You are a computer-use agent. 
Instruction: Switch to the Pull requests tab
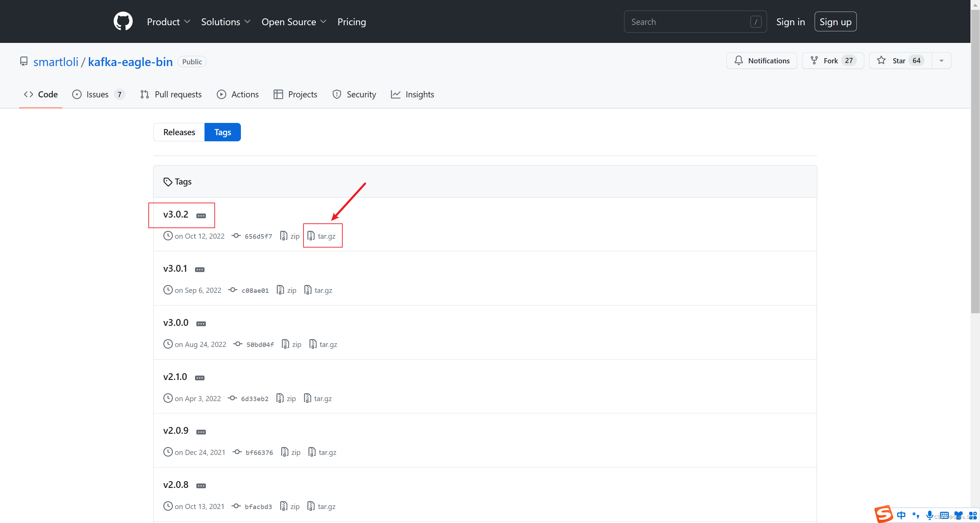(x=171, y=94)
